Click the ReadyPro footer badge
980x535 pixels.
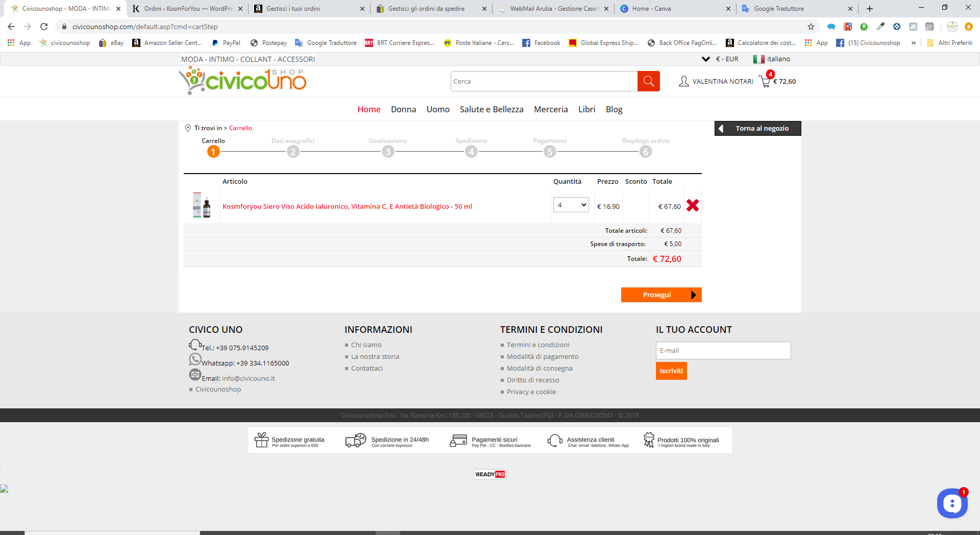(x=490, y=474)
